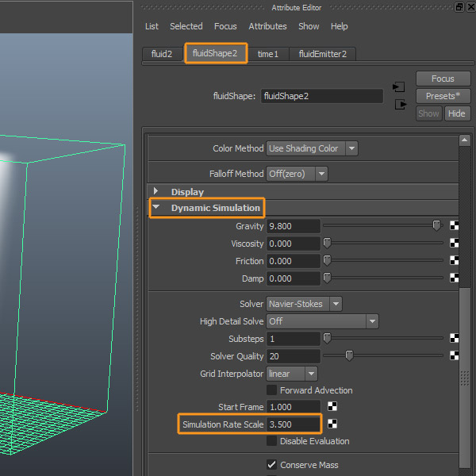Open the Help menu
This screenshot has width=476, height=476.
pos(340,26)
